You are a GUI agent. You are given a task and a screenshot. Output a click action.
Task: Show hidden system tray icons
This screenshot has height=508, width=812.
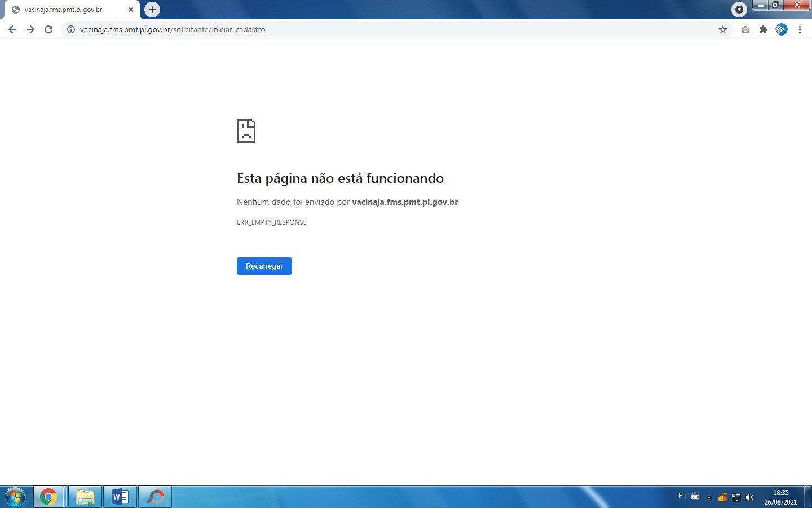click(709, 497)
